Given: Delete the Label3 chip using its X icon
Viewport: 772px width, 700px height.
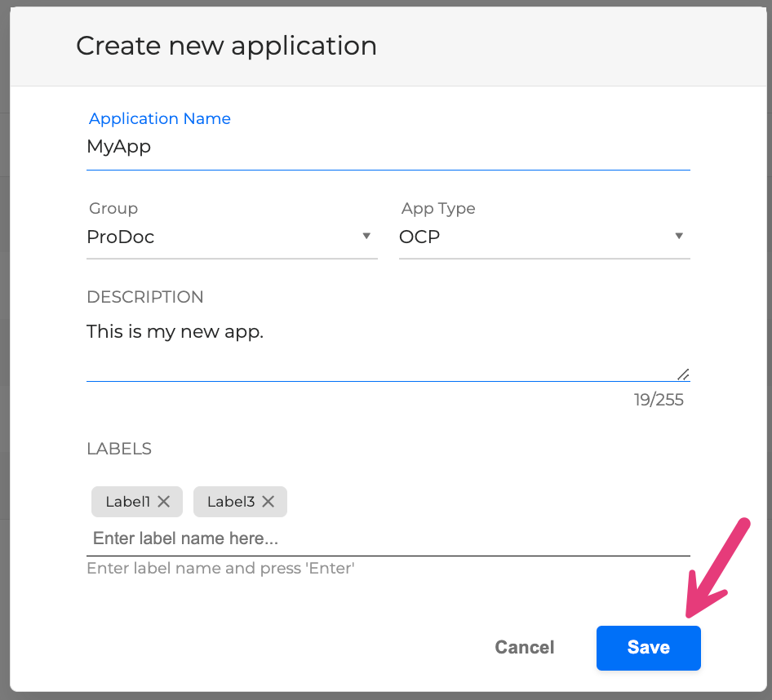Looking at the screenshot, I should pyautogui.click(x=268, y=502).
